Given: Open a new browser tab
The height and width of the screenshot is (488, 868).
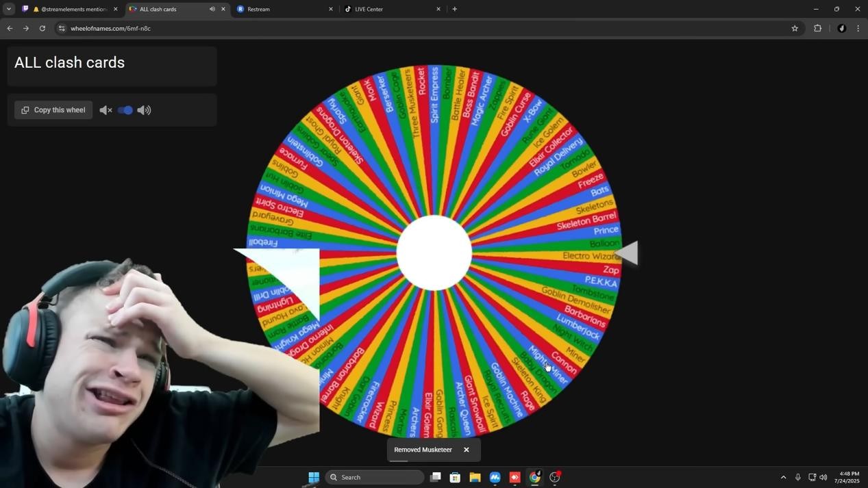Looking at the screenshot, I should pos(454,9).
